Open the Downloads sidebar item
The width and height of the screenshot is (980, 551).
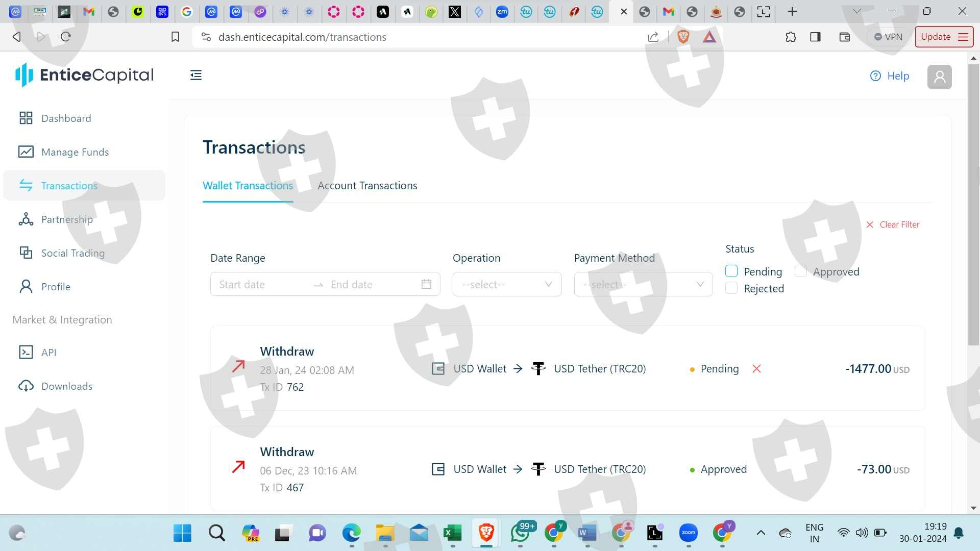coord(66,386)
